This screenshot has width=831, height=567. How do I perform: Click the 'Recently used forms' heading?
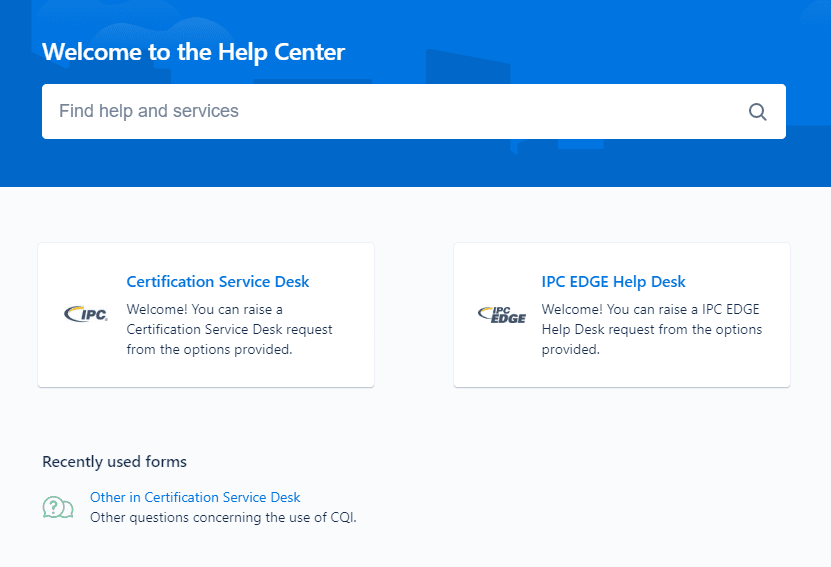114,461
